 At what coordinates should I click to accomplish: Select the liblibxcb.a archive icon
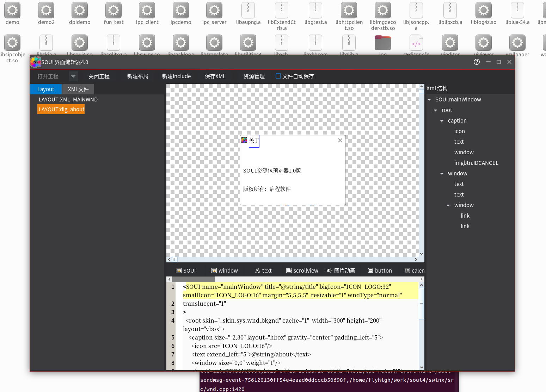pyautogui.click(x=450, y=10)
